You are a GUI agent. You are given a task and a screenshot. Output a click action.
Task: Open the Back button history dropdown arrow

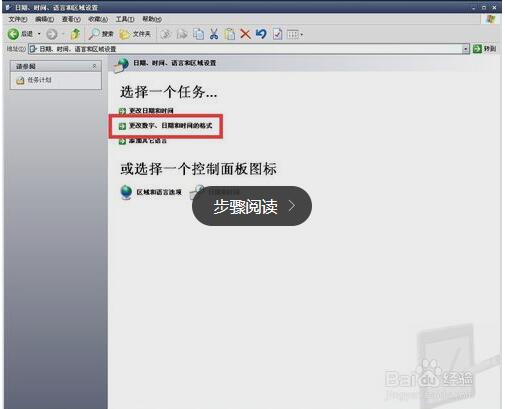(39, 34)
